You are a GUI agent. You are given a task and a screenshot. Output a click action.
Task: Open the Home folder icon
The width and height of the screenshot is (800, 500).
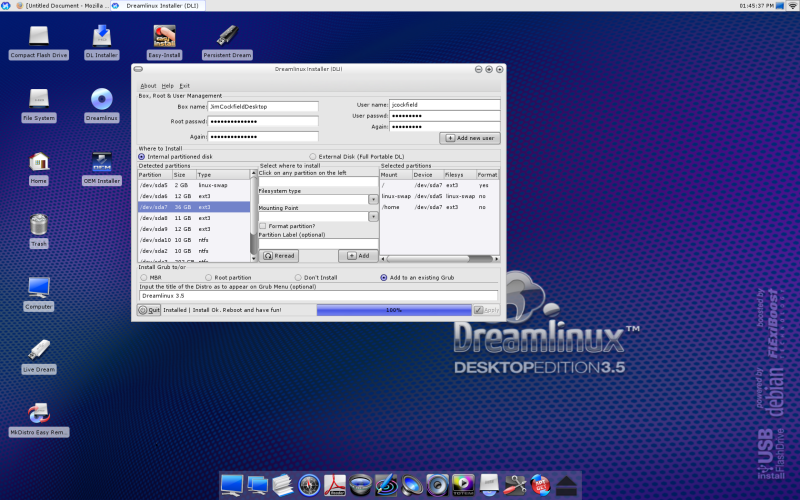(x=39, y=162)
